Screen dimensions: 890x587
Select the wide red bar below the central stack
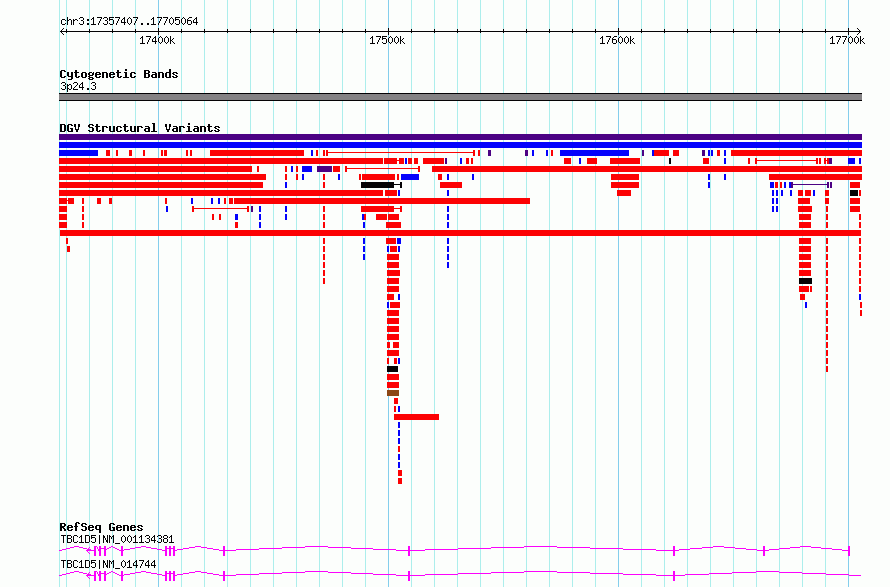(417, 417)
